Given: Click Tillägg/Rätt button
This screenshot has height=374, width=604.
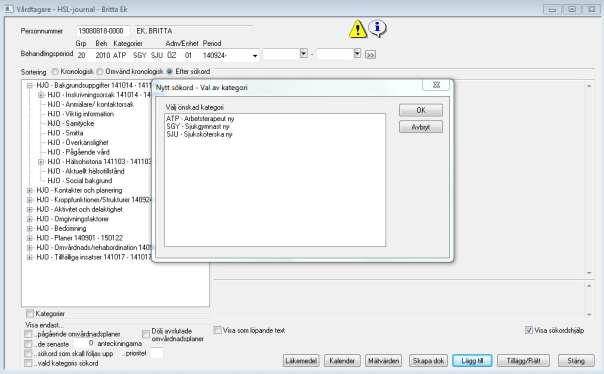Looking at the screenshot, I should (x=523, y=361).
